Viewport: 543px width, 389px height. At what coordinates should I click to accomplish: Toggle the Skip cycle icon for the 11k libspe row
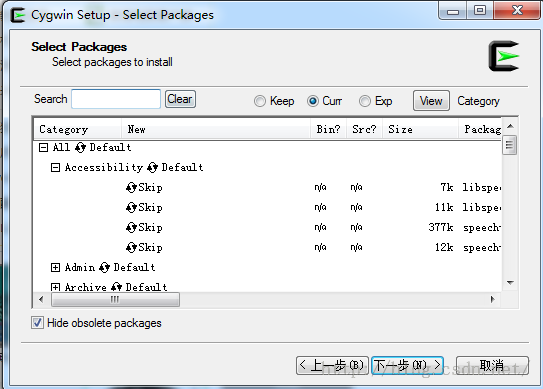point(131,208)
